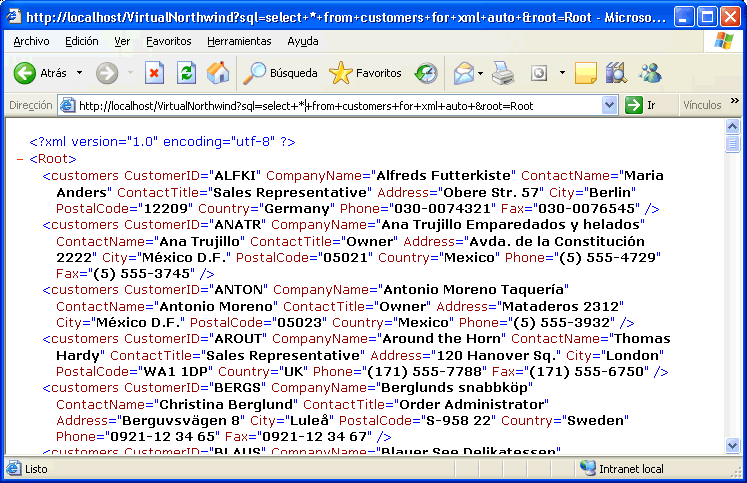
Task: Click the company "Antonio Moreno Taquería"
Action: point(474,290)
